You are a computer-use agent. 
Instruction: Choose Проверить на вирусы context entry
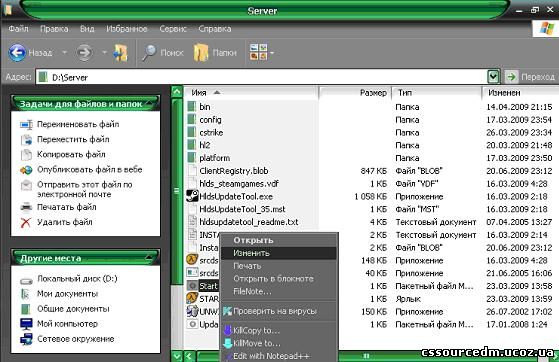coord(279,311)
